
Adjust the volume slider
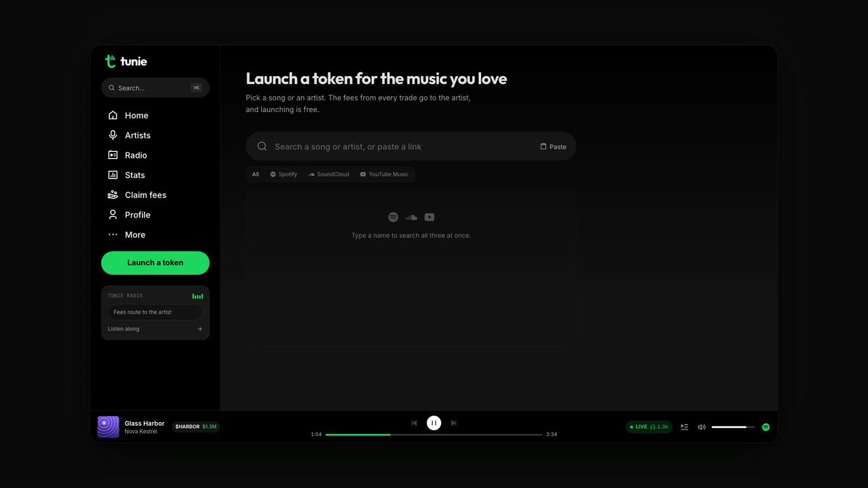733,427
